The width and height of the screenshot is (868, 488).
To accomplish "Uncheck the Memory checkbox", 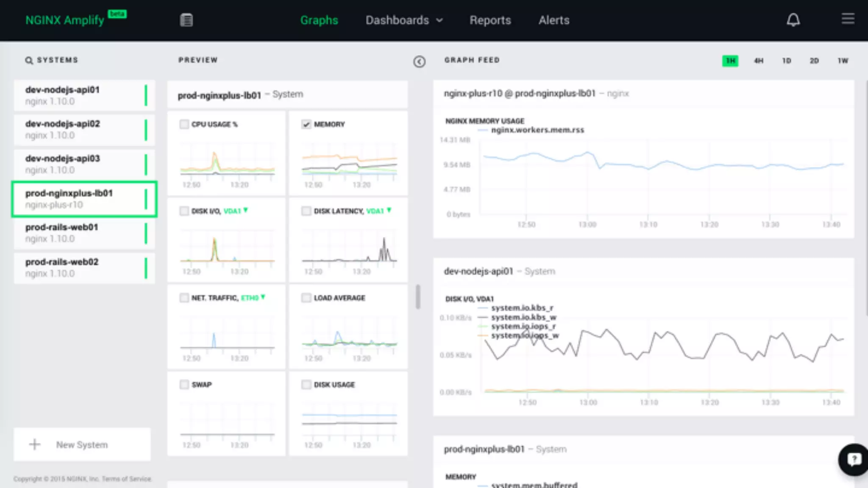I will point(306,124).
